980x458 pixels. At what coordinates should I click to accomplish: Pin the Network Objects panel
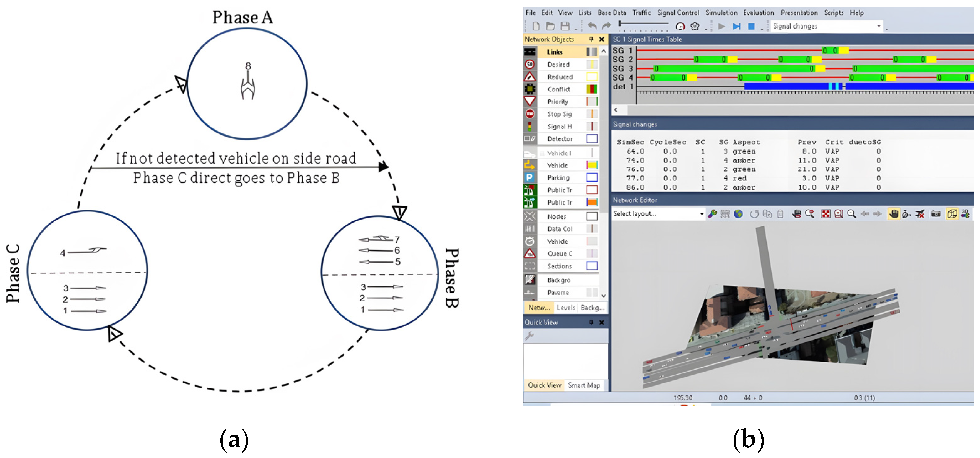591,39
